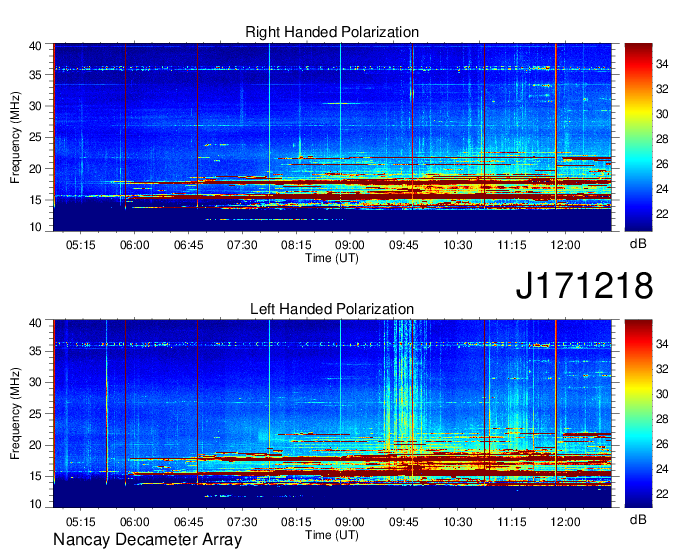Click the 34 dB value on Right Handed colorbar
This screenshot has height=552, width=680.
point(662,65)
